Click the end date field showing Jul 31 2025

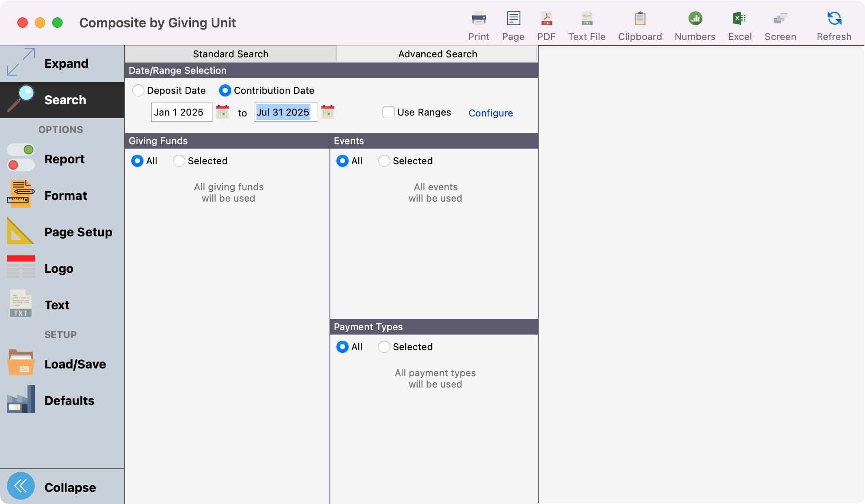285,112
